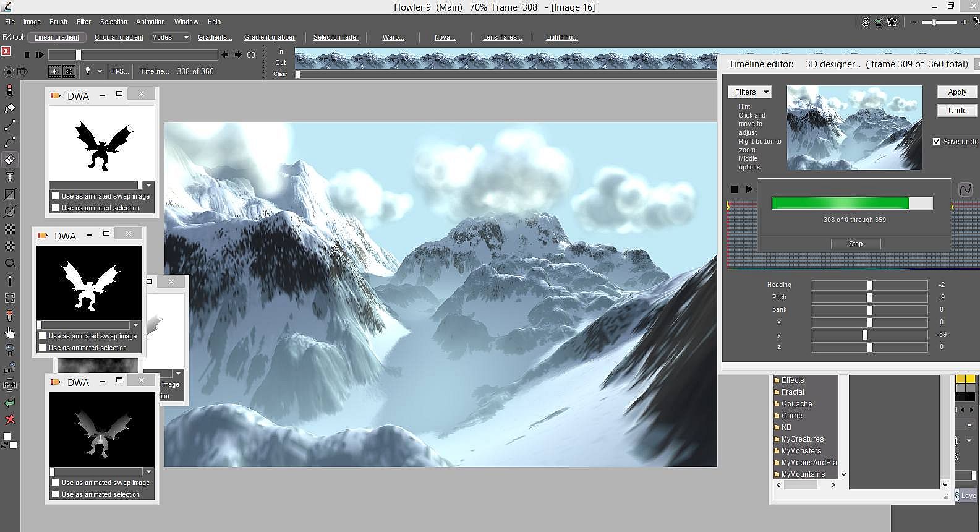Viewport: 980px width, 532px height.
Task: Click the green undo arrow tool
Action: point(10,403)
